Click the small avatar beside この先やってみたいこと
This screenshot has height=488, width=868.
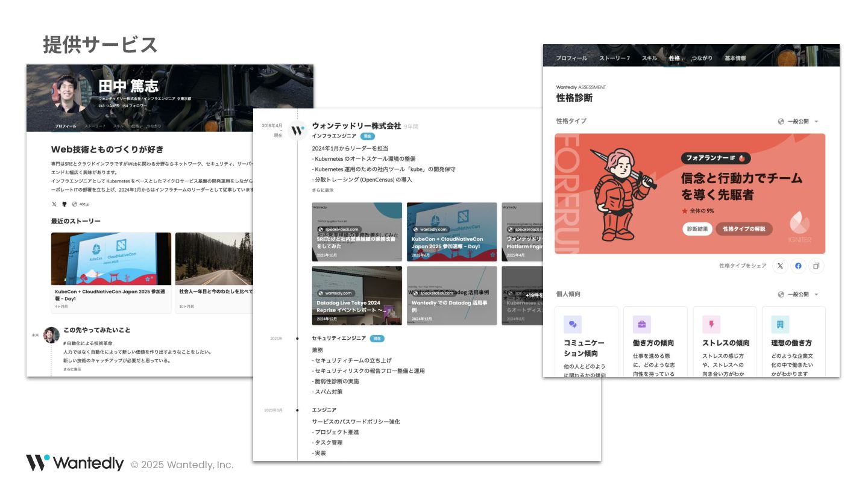(x=51, y=335)
